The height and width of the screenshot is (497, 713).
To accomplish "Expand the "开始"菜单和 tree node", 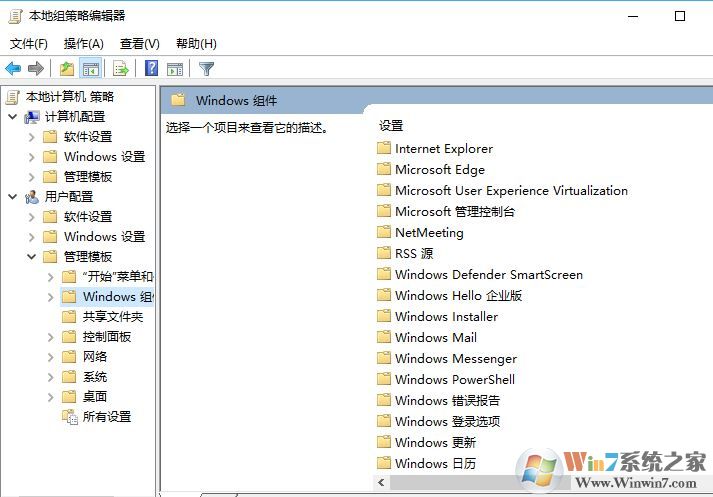I will click(x=50, y=277).
